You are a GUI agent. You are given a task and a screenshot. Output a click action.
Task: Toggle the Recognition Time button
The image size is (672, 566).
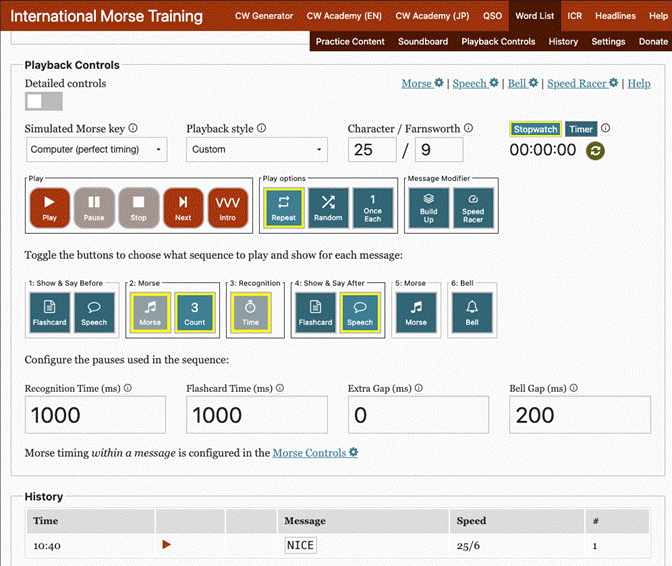click(x=251, y=313)
